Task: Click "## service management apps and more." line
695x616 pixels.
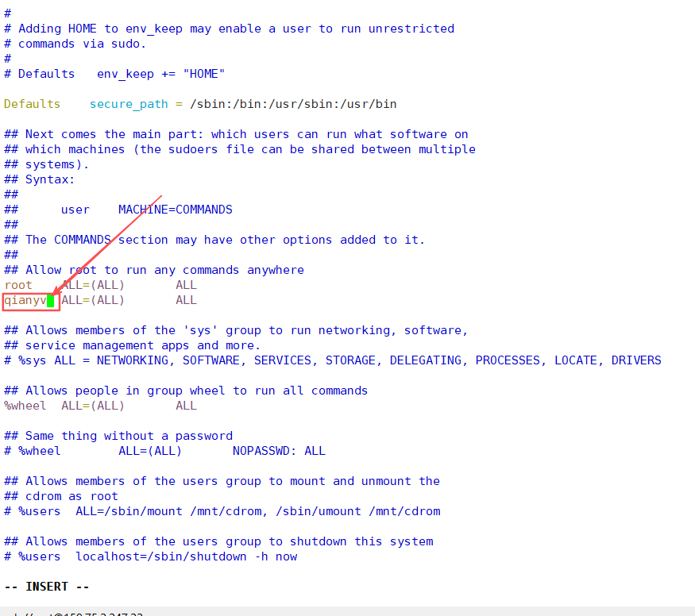Action: pos(132,345)
